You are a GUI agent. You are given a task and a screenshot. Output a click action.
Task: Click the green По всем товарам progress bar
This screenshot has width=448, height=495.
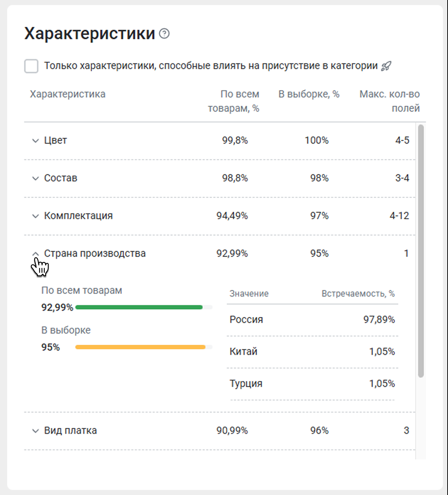pyautogui.click(x=139, y=307)
